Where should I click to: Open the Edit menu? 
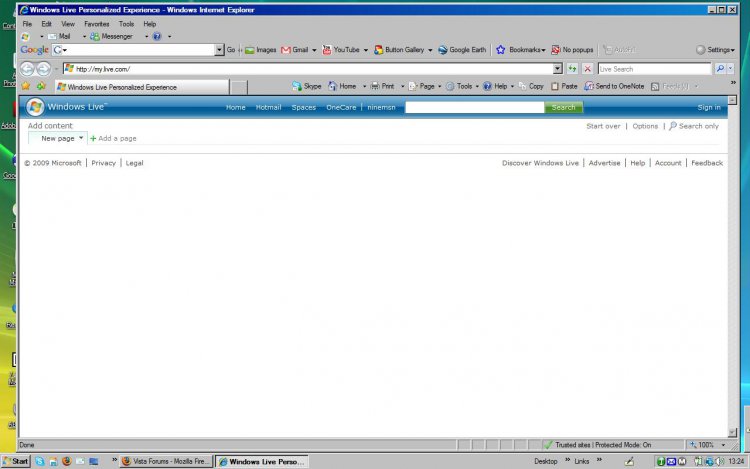tap(46, 24)
